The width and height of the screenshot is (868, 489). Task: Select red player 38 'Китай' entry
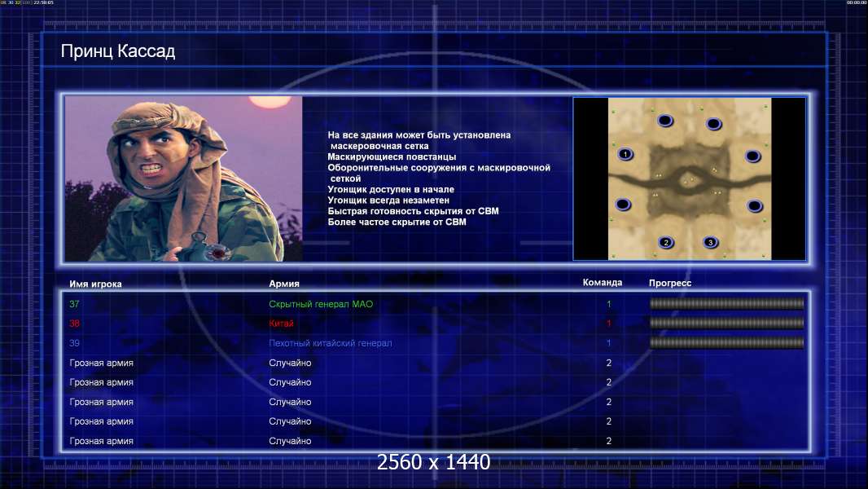tap(281, 324)
